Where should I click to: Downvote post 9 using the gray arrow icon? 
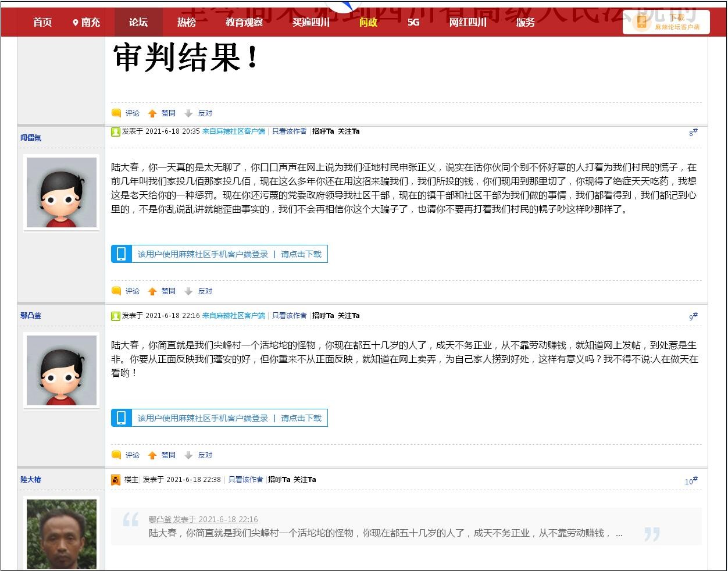pos(188,455)
